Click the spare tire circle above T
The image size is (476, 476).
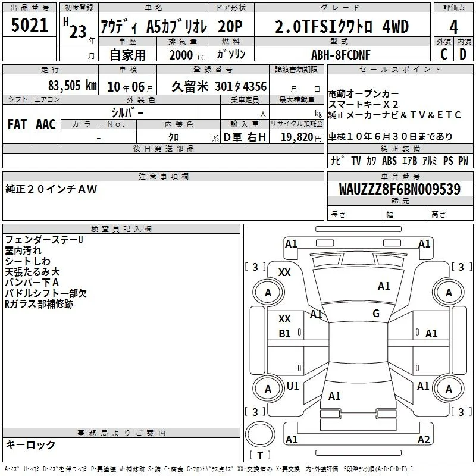tap(260, 434)
